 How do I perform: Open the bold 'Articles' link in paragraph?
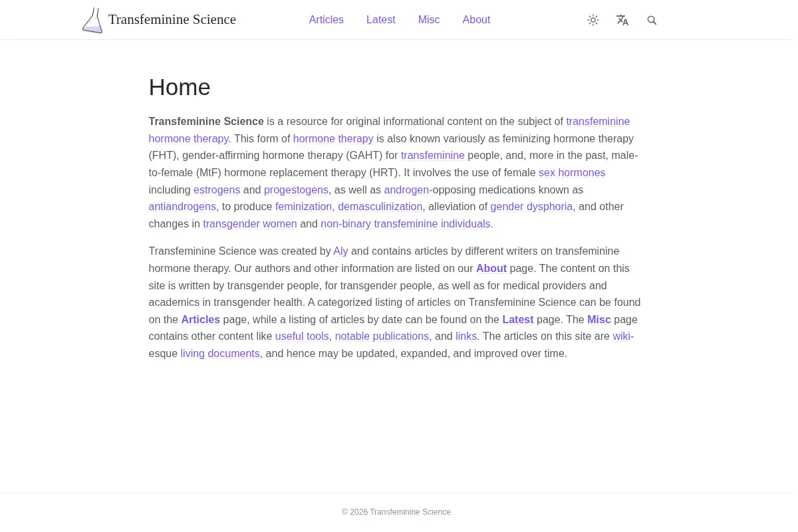pyautogui.click(x=201, y=320)
